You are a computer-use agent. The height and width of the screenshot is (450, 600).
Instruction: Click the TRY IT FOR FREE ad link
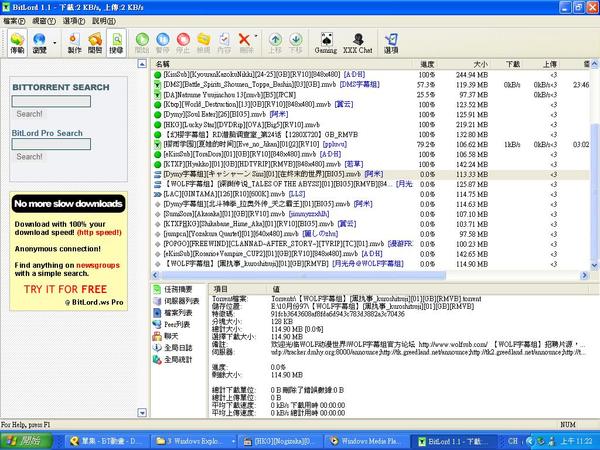65,289
